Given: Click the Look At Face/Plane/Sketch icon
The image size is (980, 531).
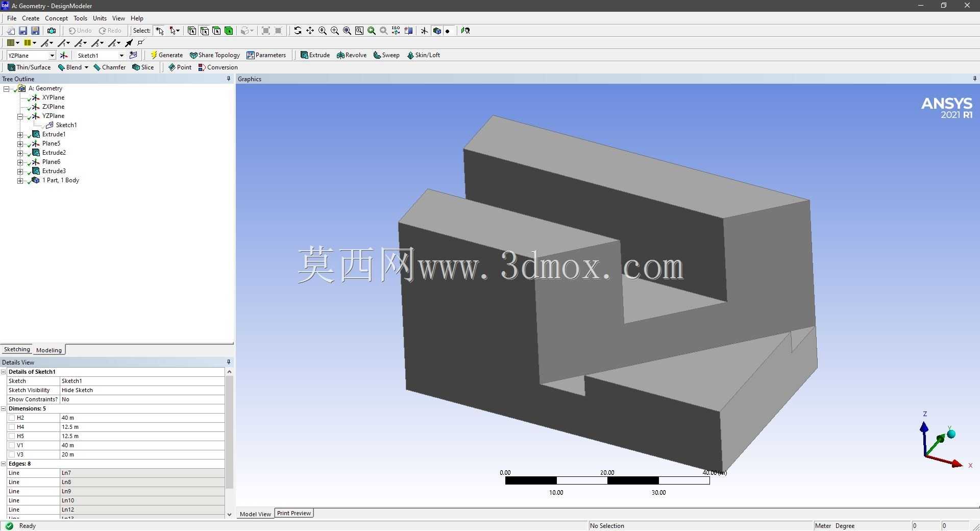Looking at the screenshot, I should click(x=465, y=31).
